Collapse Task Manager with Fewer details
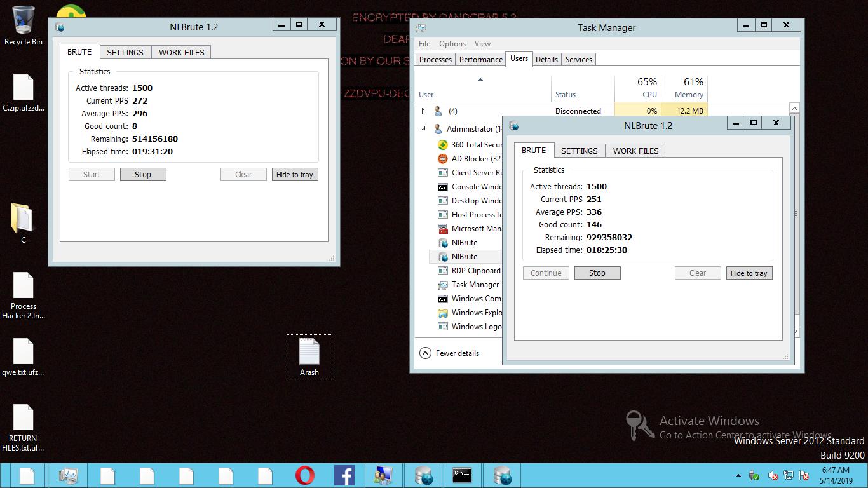The width and height of the screenshot is (868, 488). [450, 353]
